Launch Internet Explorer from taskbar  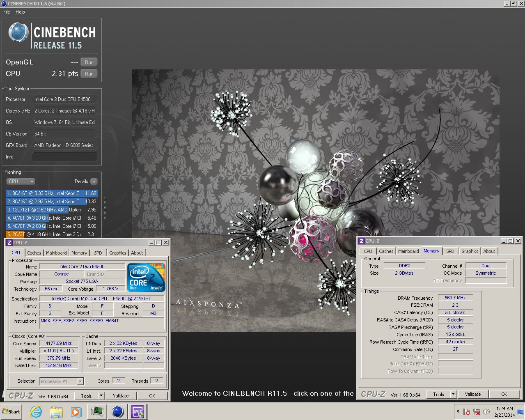point(36,412)
